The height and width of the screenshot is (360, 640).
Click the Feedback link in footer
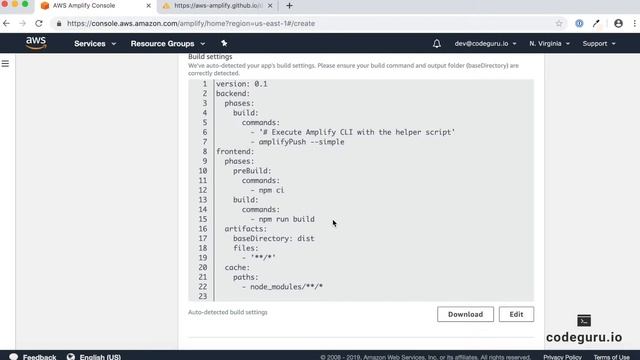pyautogui.click(x=40, y=357)
